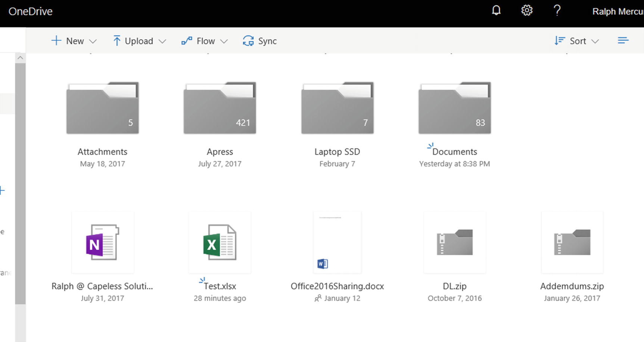Click the May 18, 2017 date
Viewport: 644px width, 342px height.
(x=102, y=164)
